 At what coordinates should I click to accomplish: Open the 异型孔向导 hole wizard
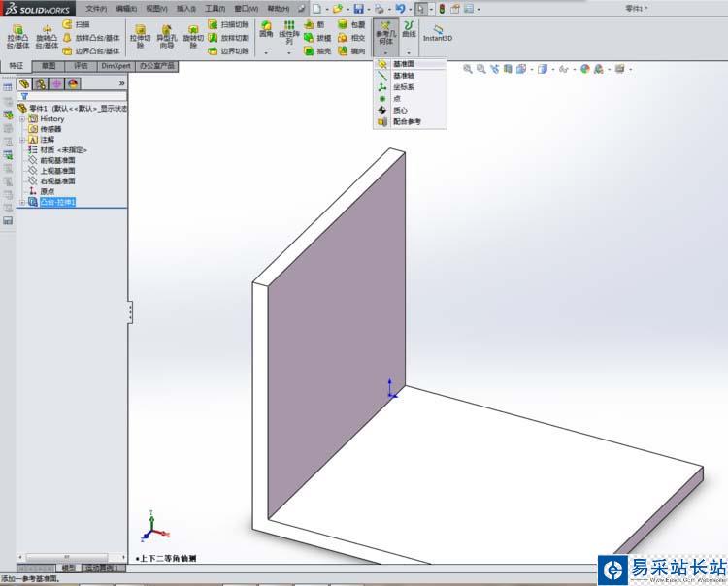(x=166, y=37)
